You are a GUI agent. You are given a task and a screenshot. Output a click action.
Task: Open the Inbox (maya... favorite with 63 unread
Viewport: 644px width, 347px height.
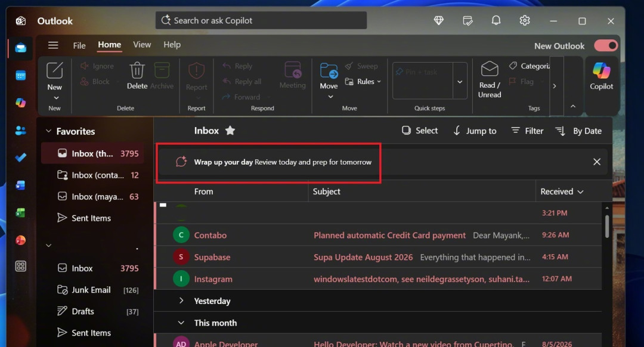[x=93, y=197]
